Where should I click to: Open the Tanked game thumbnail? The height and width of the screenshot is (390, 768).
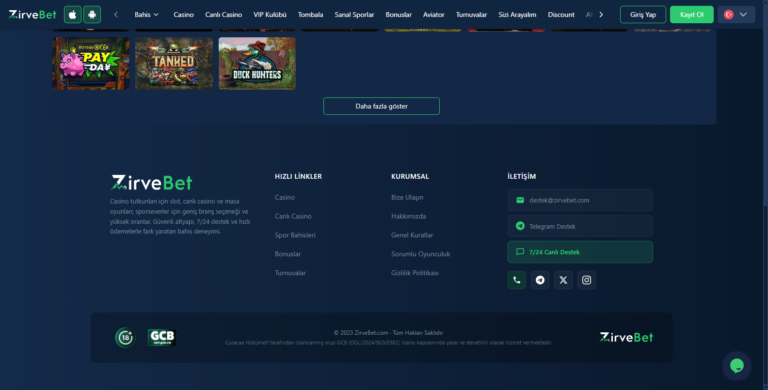174,63
